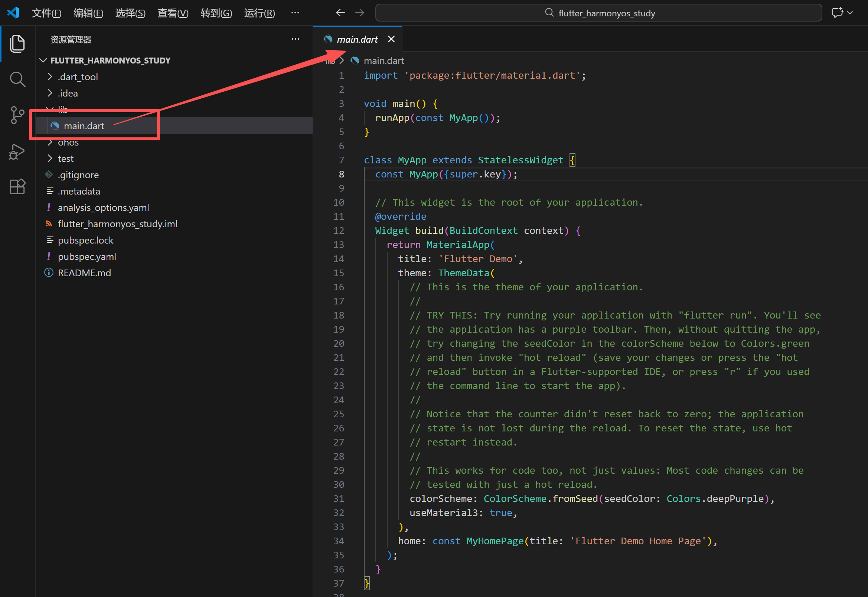Open explorer panel more actions ellipsis

295,39
